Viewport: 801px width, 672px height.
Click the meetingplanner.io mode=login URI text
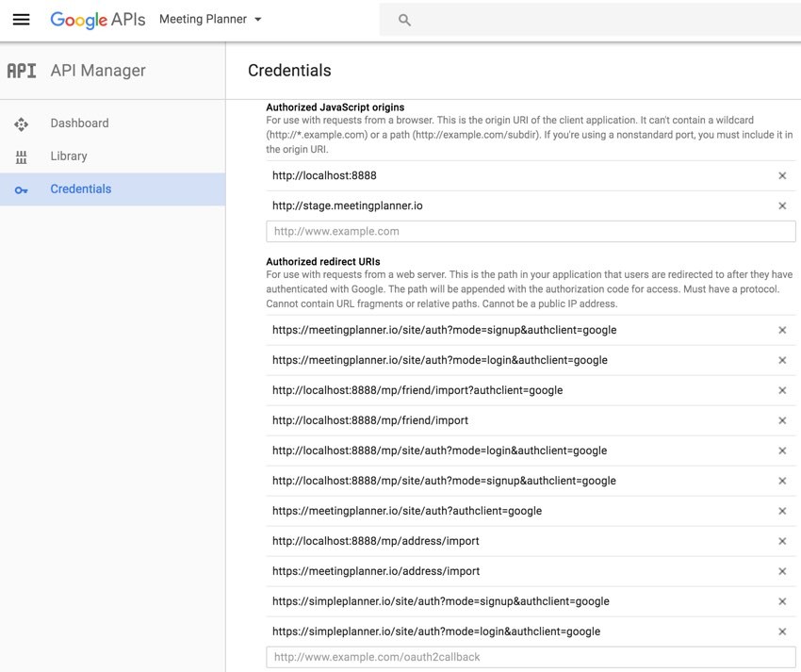coord(440,360)
